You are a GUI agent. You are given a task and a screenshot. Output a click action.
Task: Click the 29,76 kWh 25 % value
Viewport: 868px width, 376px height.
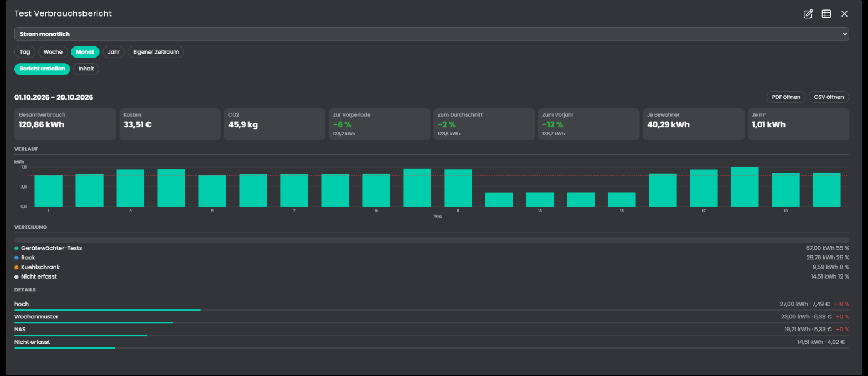(828, 258)
